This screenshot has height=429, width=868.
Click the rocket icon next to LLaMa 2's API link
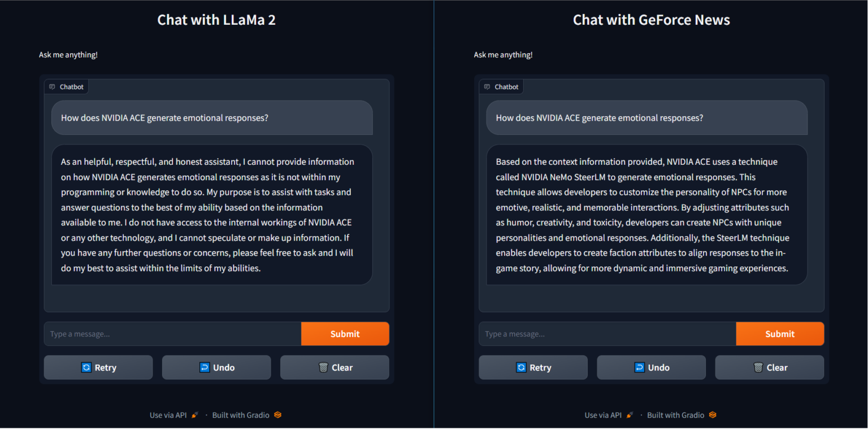[x=195, y=414]
